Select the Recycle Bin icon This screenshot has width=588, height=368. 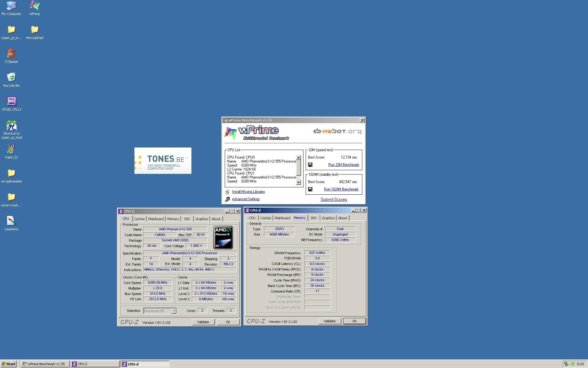11,80
